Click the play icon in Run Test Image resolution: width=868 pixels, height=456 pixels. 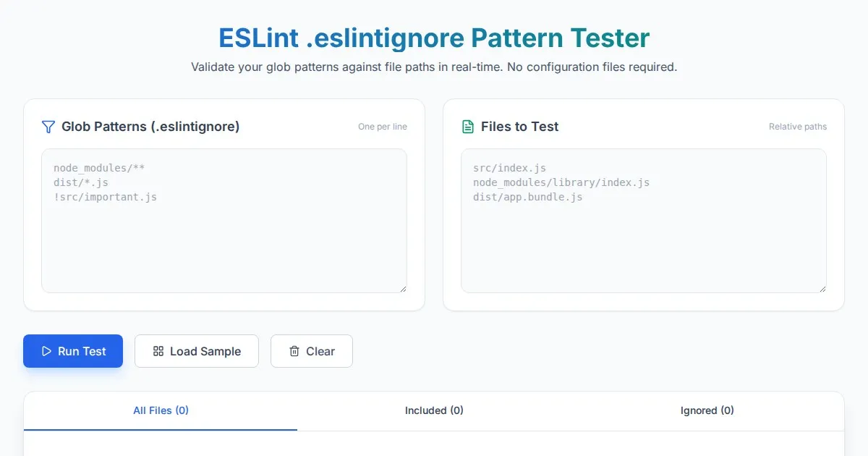(46, 351)
